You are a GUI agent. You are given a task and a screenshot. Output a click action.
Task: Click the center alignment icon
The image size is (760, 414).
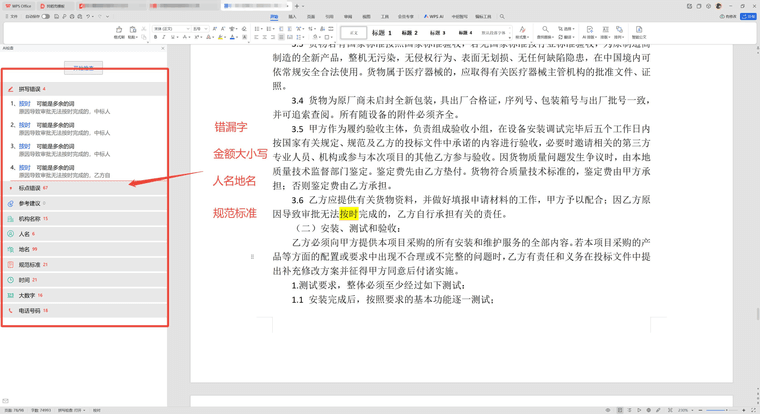pos(264,37)
